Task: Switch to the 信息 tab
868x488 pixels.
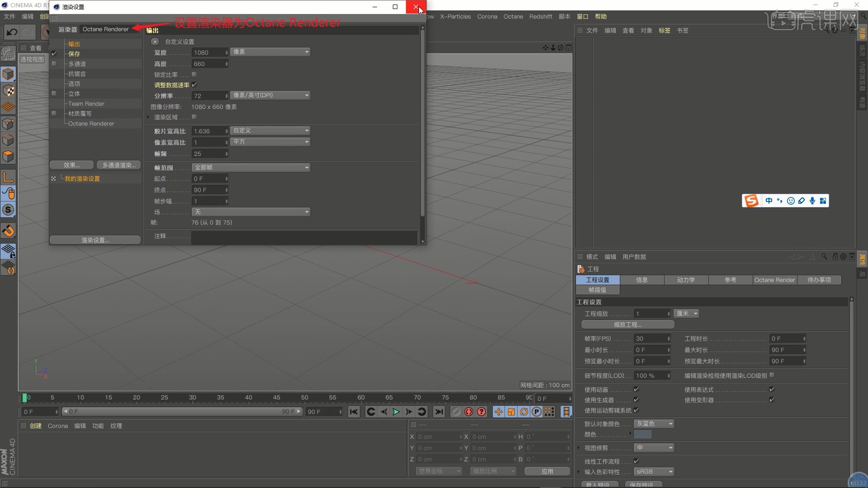Action: pyautogui.click(x=642, y=280)
